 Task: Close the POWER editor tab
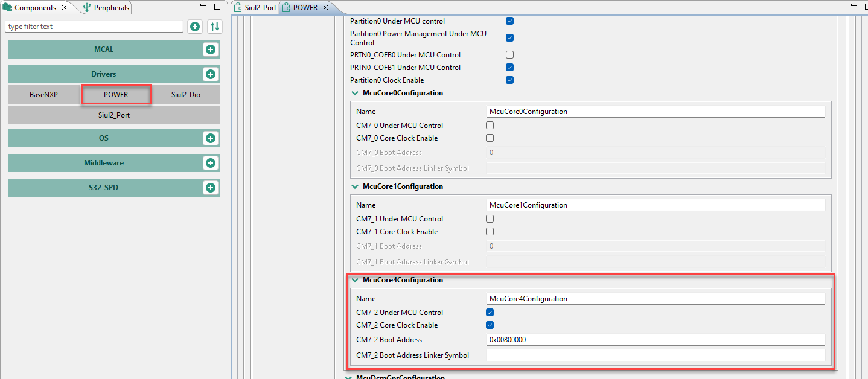point(325,8)
